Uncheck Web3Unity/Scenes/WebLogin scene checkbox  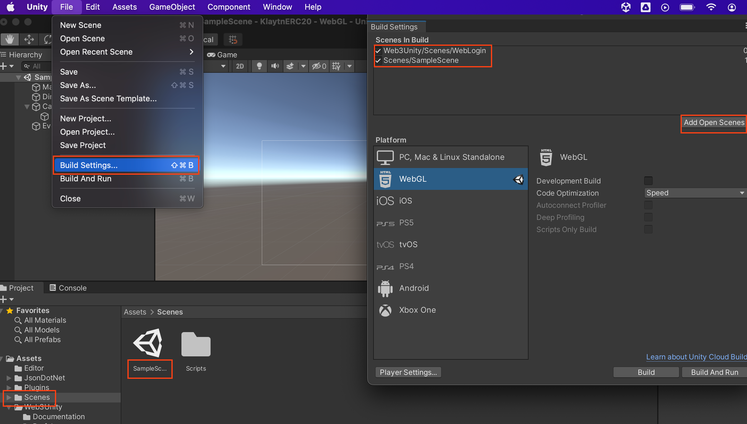tap(378, 50)
